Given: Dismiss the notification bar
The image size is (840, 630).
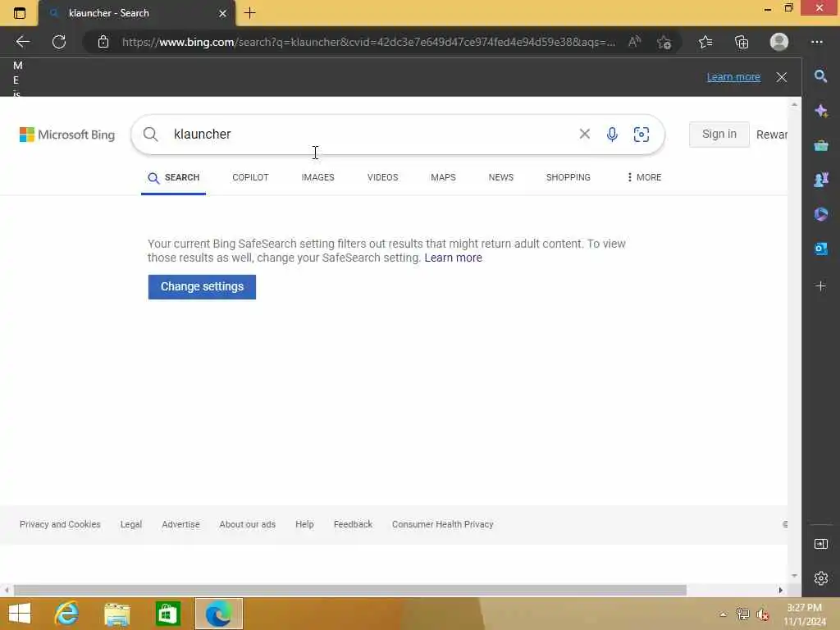Looking at the screenshot, I should pyautogui.click(x=782, y=77).
